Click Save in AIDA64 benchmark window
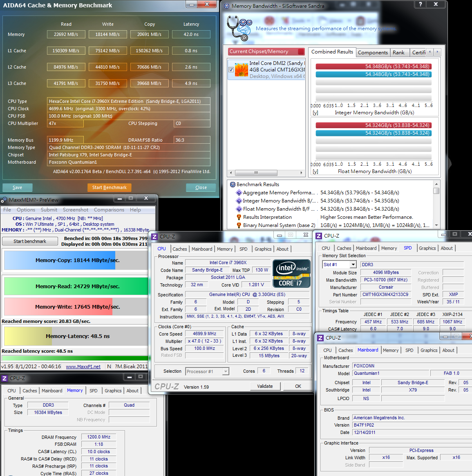 click(x=17, y=188)
